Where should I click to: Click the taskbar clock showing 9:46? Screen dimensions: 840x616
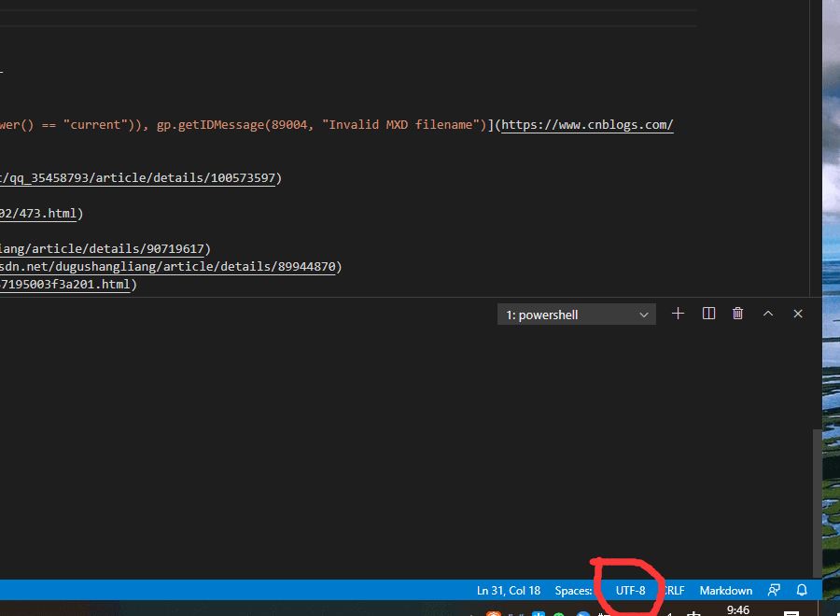click(x=737, y=610)
